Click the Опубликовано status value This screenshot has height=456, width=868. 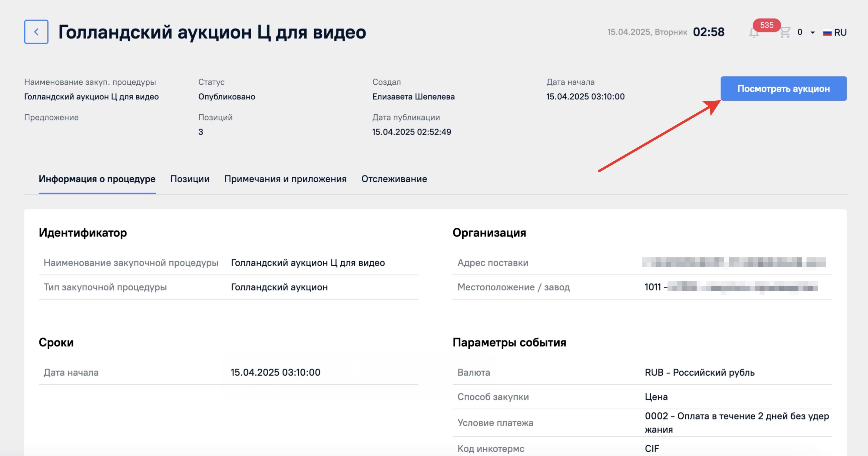coord(227,96)
